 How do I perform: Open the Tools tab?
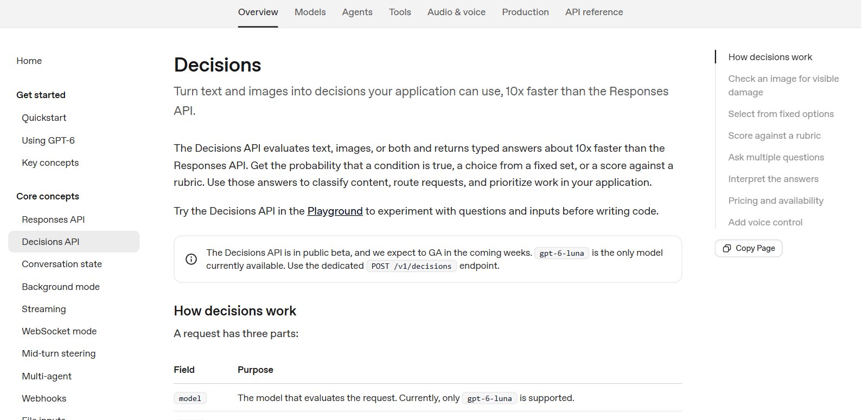tap(400, 12)
